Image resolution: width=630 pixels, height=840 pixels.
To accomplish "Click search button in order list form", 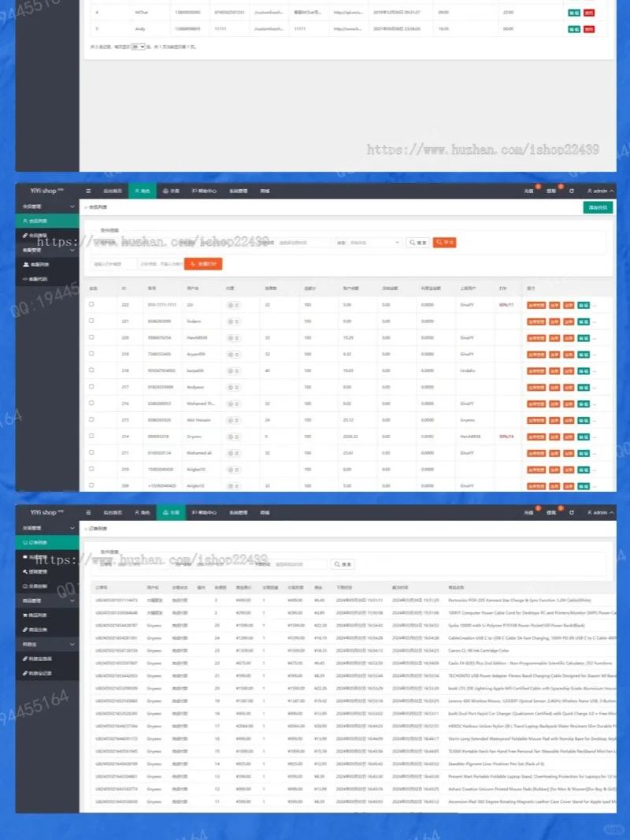I will click(x=343, y=564).
